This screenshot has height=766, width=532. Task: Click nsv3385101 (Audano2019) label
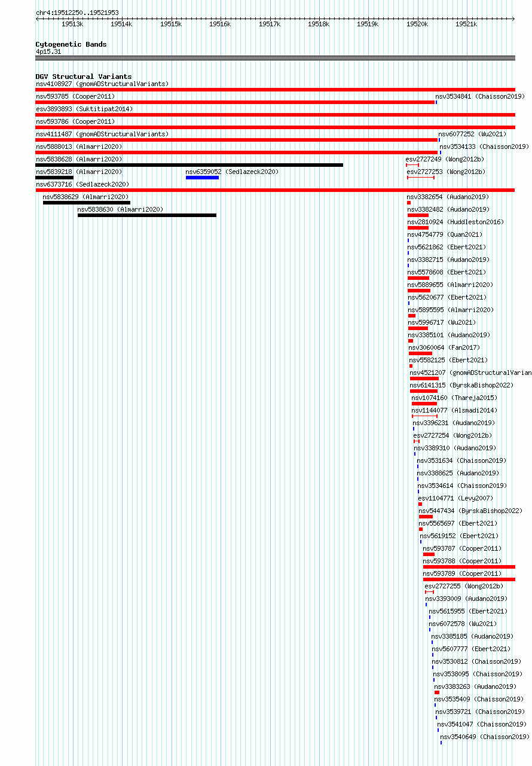(x=450, y=335)
